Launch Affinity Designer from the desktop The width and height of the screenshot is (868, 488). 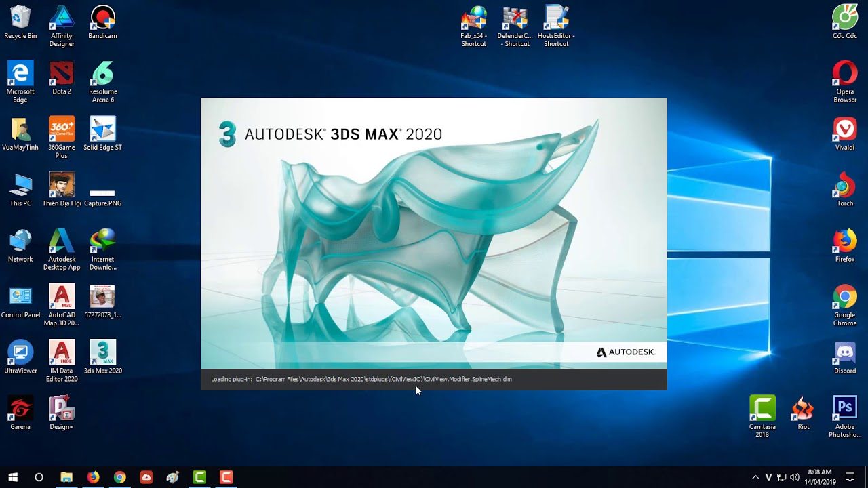62,26
